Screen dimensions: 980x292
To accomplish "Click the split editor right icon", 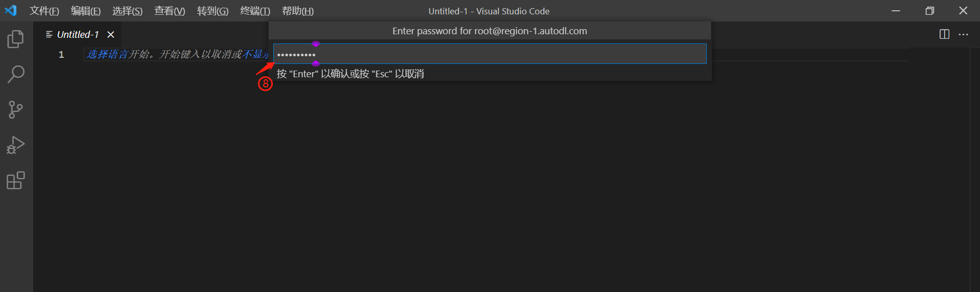I will (x=945, y=34).
